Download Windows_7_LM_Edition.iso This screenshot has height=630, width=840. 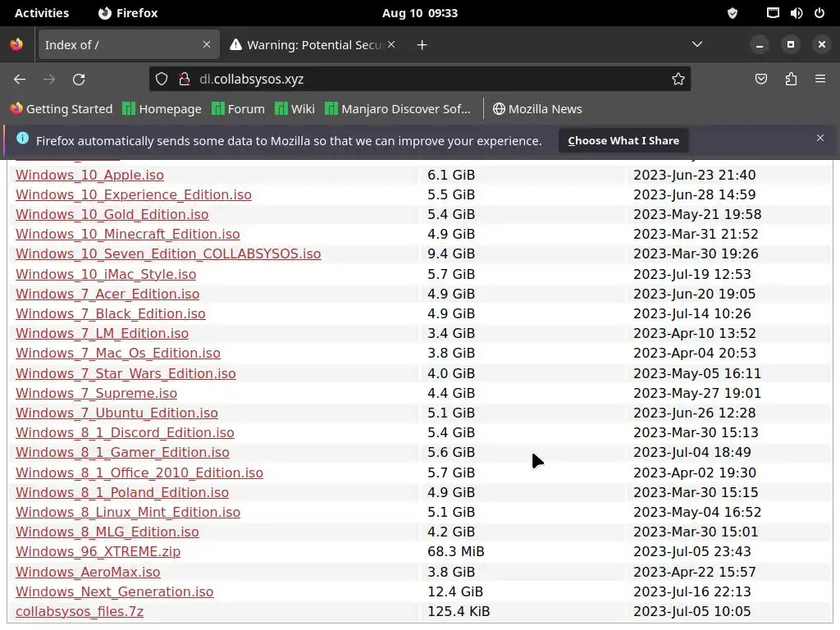point(102,334)
